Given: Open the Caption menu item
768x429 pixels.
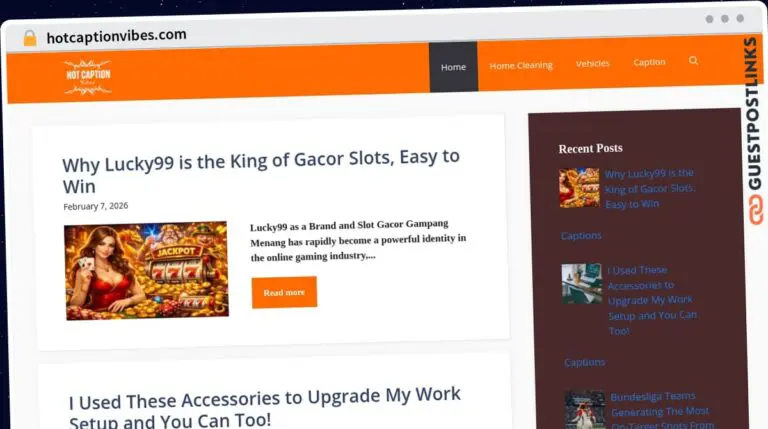Looking at the screenshot, I should pos(649,62).
